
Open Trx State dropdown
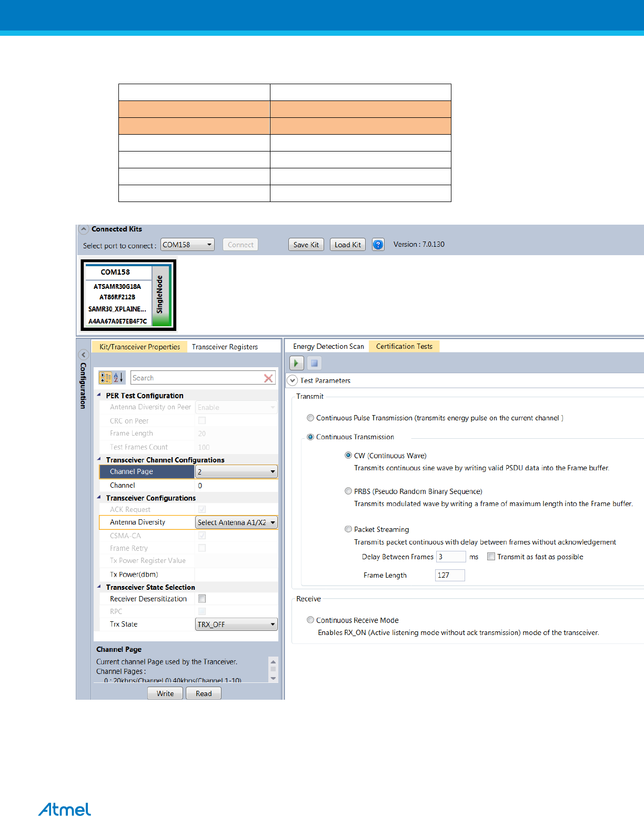236,624
